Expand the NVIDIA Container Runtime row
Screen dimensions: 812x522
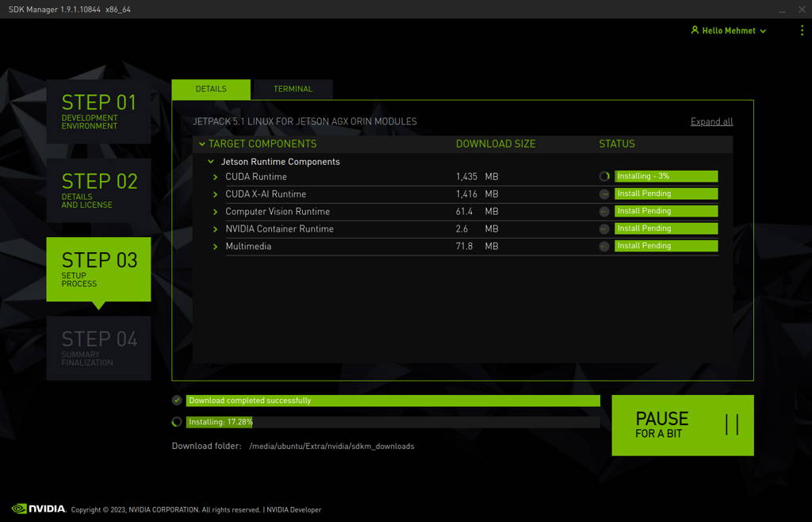216,229
